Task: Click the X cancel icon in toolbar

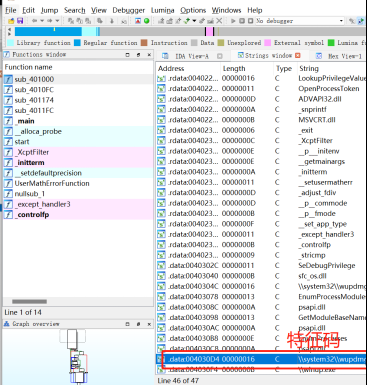Action: point(219,21)
